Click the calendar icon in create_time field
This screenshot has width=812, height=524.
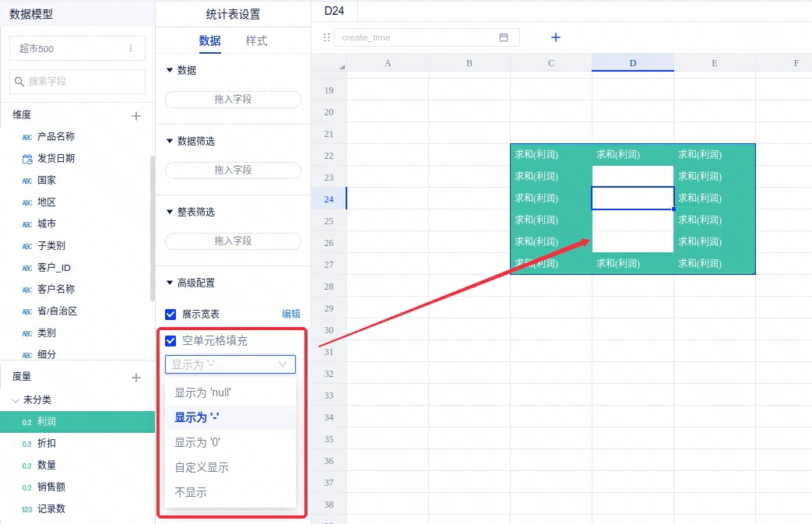coord(504,37)
